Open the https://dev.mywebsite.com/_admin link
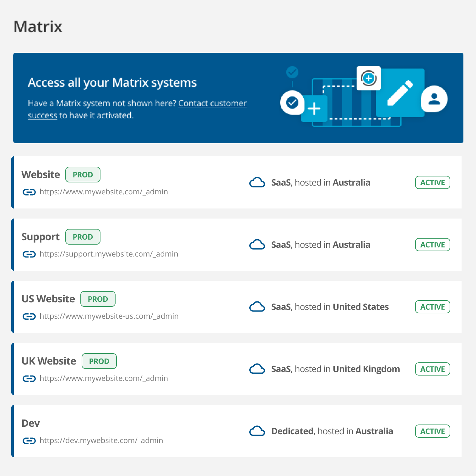 tap(101, 441)
